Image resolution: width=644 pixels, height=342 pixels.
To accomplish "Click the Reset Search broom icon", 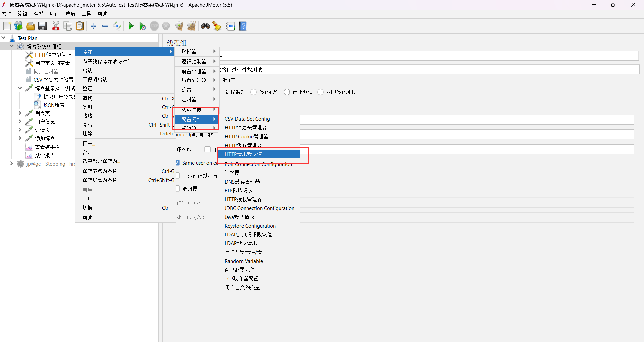I will click(x=217, y=26).
